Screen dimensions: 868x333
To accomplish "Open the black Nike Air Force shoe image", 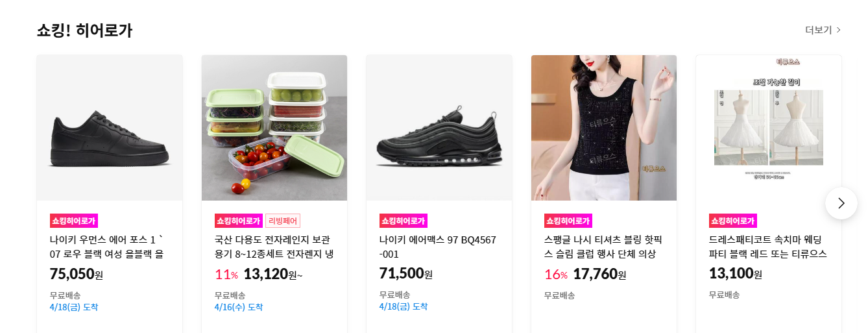I will point(110,128).
